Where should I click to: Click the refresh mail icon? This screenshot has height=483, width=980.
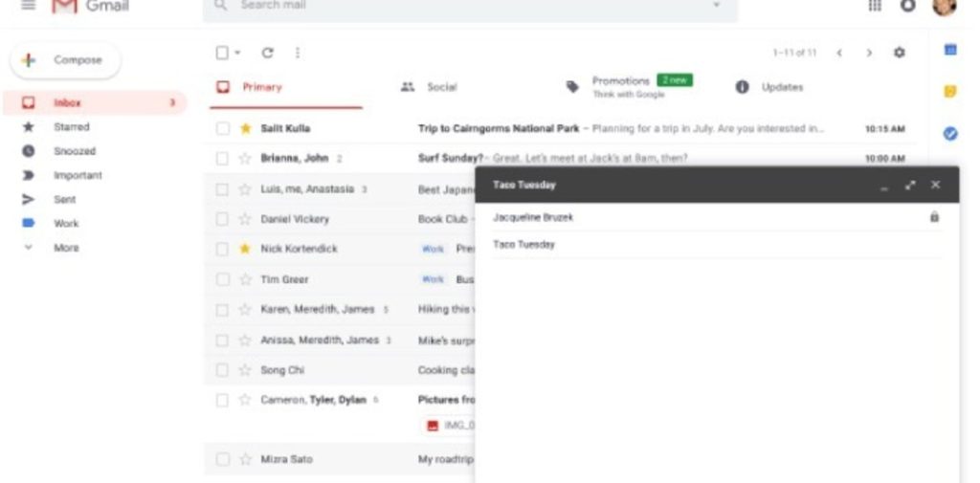point(268,54)
